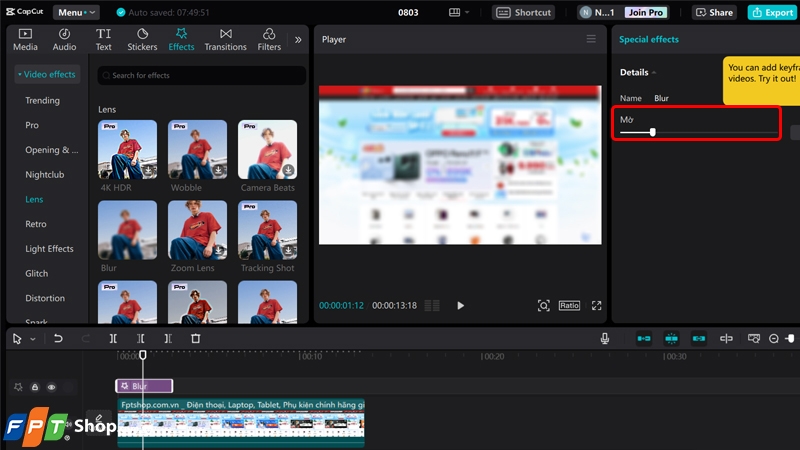Select the Camera Beats effect thumbnail
This screenshot has height=450, width=800.
click(x=267, y=149)
